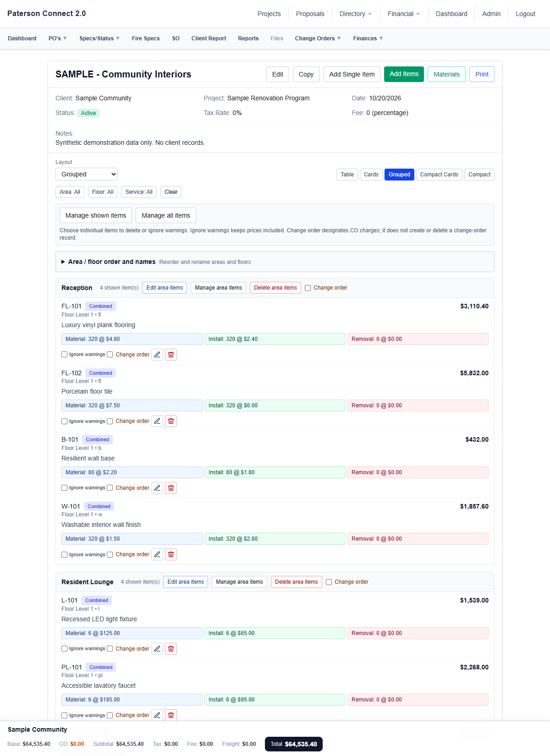
Task: Click the green Add Items button
Action: pyautogui.click(x=404, y=74)
